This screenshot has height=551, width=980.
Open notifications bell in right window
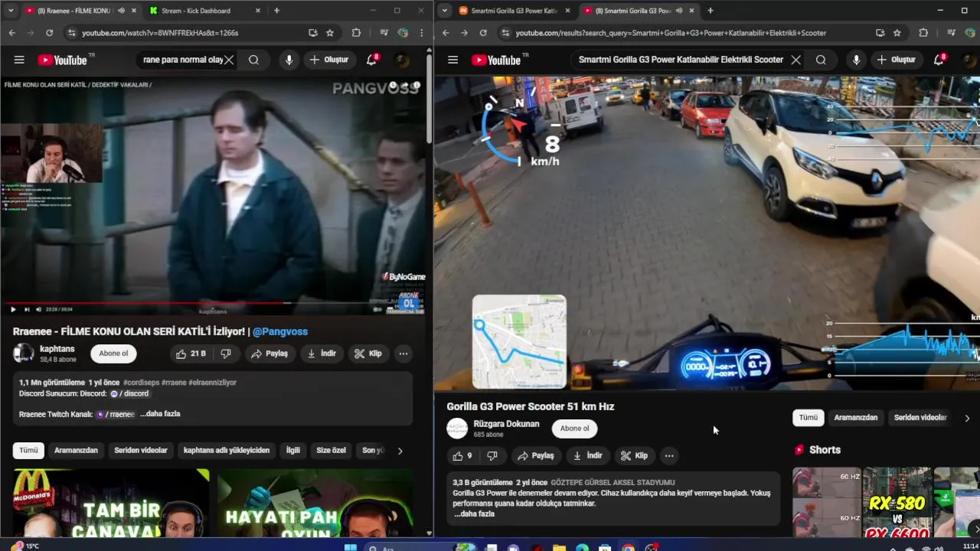939,60
